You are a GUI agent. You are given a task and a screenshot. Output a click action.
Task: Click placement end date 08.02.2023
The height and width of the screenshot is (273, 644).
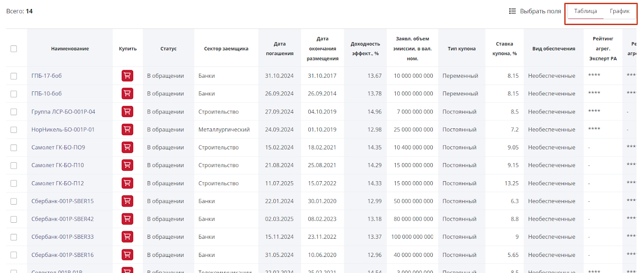pyautogui.click(x=322, y=219)
